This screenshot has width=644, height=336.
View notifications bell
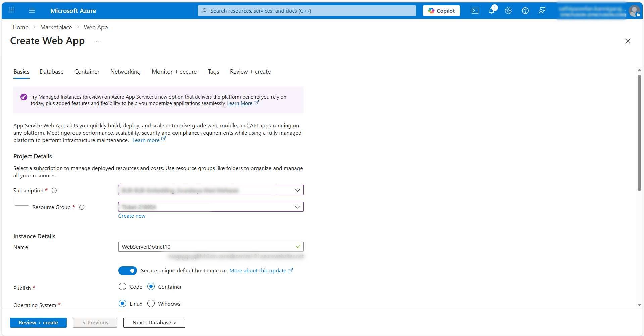[492, 11]
